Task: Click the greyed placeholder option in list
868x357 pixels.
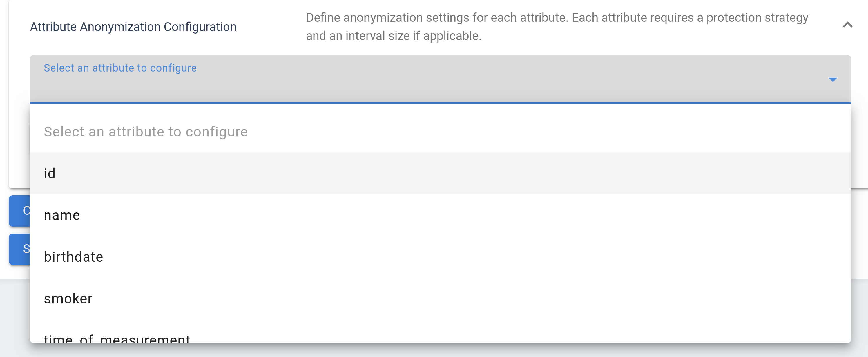Action: (x=440, y=132)
